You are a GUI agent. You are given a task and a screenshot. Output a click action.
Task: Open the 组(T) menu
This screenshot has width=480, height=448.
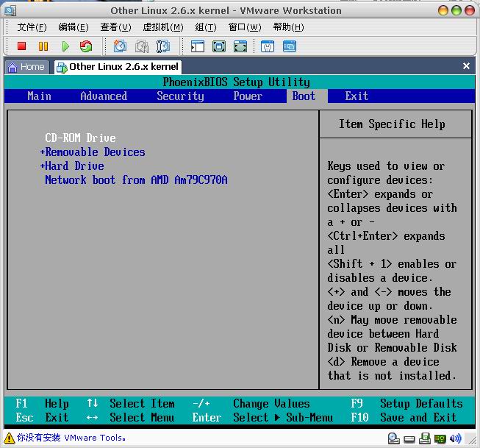[206, 27]
